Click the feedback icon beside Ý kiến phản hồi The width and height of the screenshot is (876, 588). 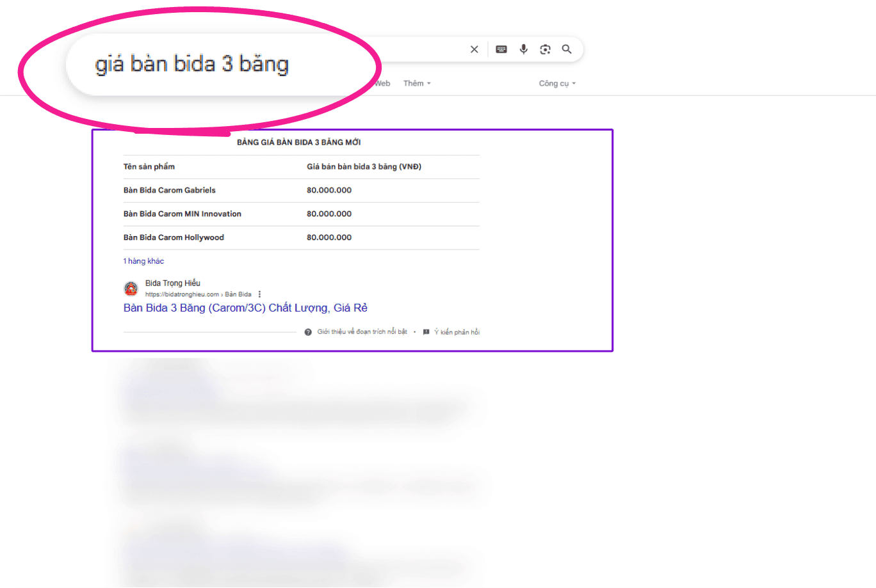point(426,332)
